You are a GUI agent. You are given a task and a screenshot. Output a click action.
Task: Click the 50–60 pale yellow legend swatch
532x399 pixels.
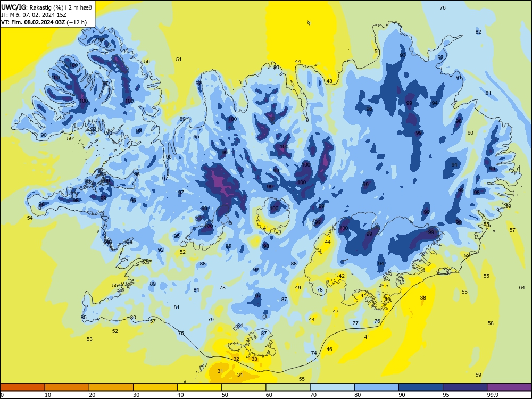[x=244, y=387]
